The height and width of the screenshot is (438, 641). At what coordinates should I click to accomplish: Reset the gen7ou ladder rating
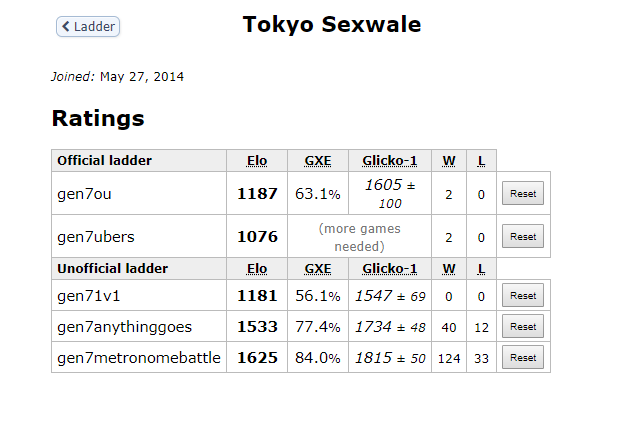[x=523, y=194]
